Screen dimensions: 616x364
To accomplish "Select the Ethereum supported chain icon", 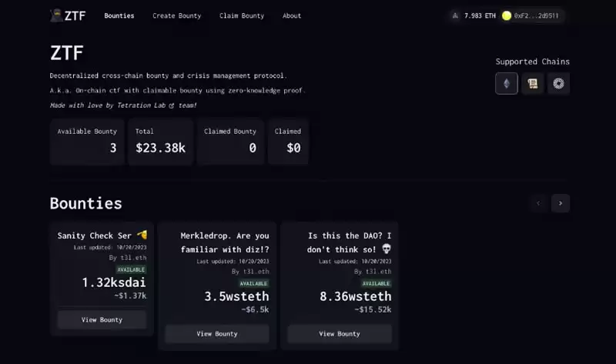I will [507, 83].
